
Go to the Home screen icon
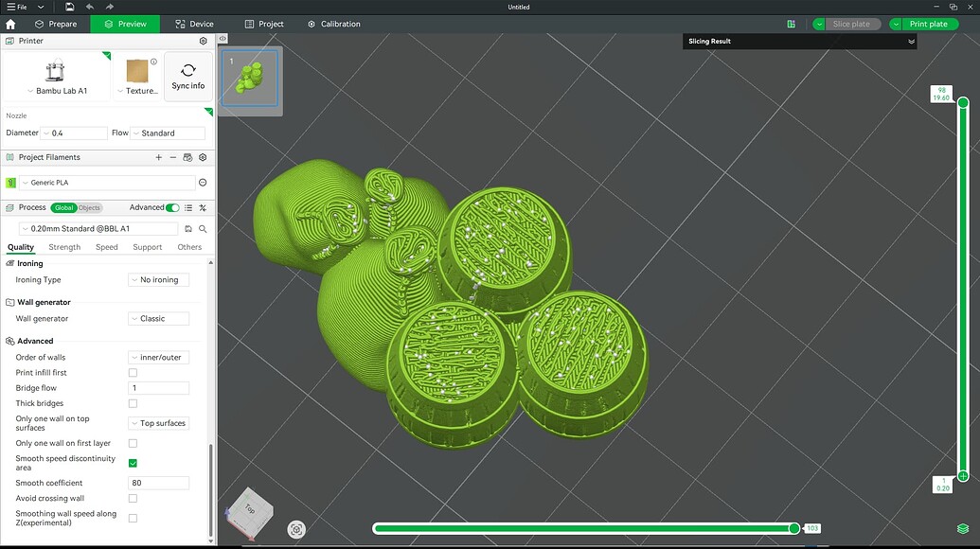click(10, 24)
